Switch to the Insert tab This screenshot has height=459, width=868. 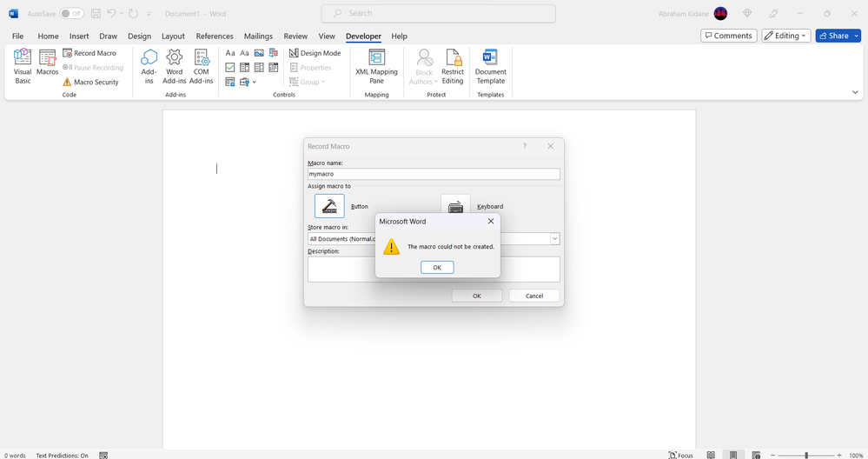[x=79, y=36]
